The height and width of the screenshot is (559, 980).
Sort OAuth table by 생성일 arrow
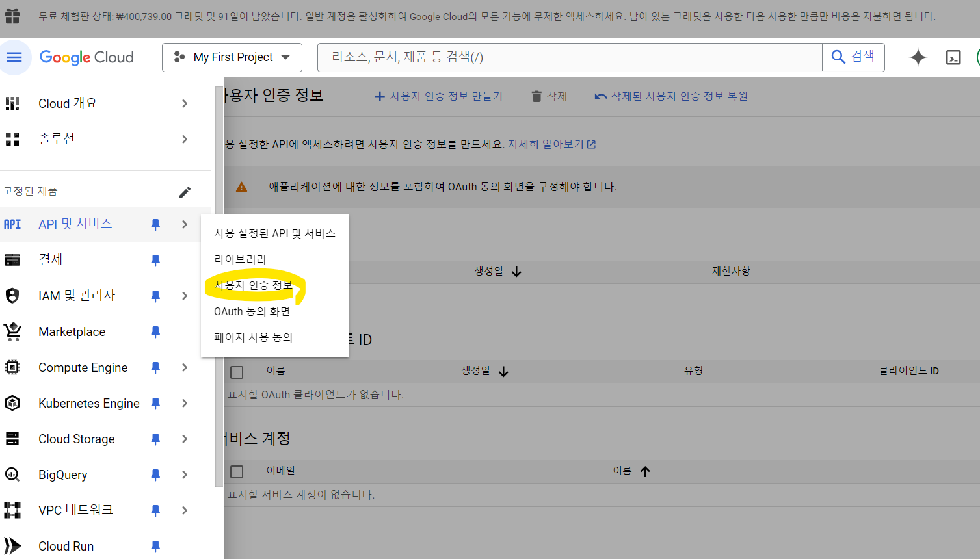pos(503,372)
